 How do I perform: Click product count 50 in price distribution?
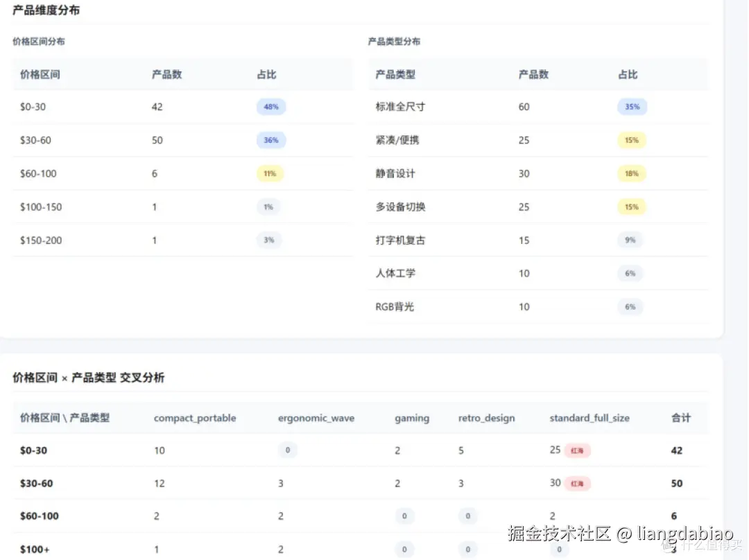click(157, 141)
